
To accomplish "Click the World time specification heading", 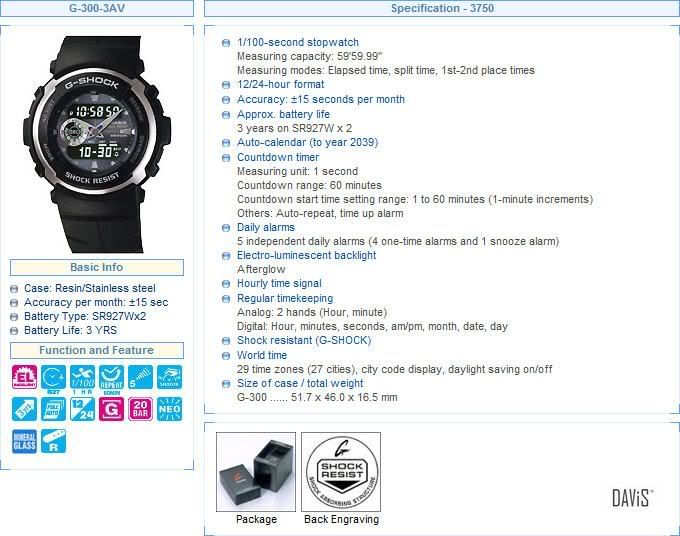I will [x=262, y=355].
